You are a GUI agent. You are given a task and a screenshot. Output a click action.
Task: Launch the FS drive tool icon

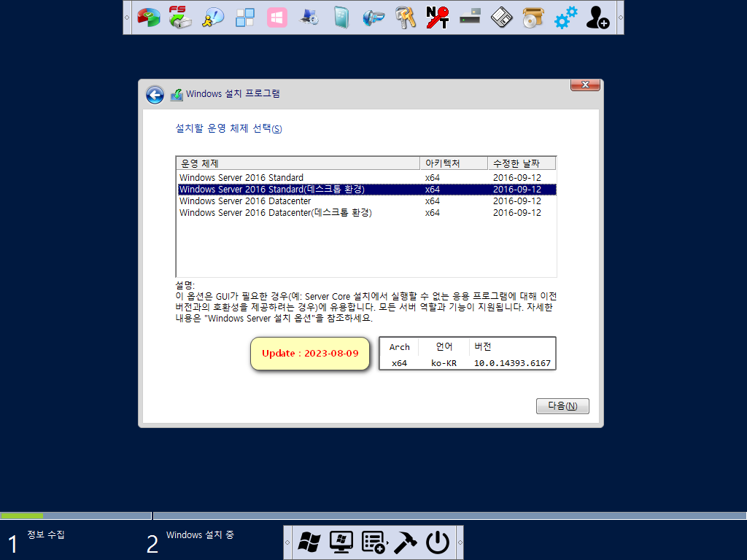(x=180, y=17)
